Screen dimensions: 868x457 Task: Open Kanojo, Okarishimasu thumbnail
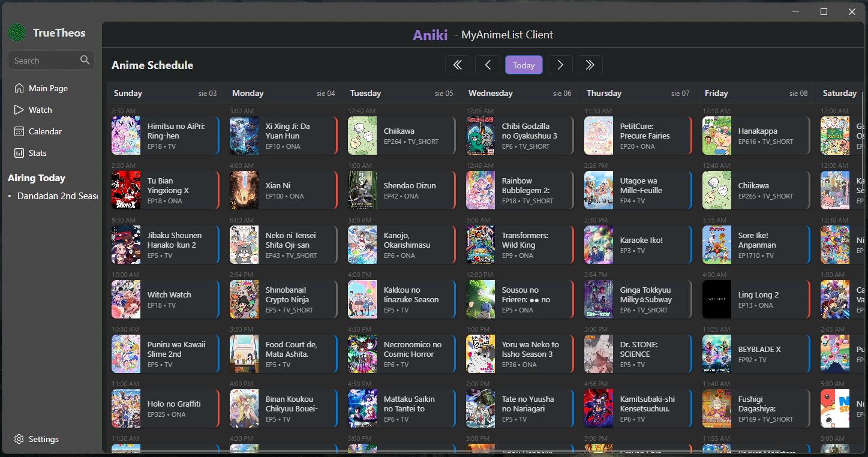362,245
